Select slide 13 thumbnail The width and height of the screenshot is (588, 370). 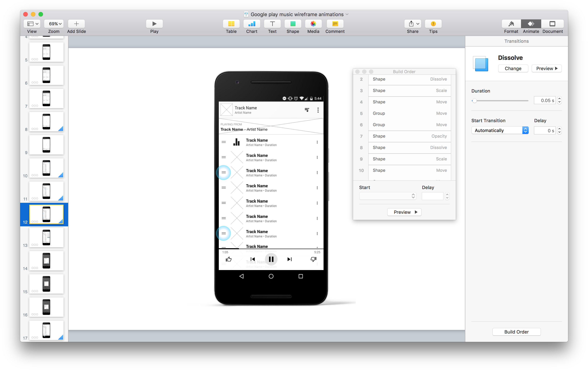pos(46,237)
